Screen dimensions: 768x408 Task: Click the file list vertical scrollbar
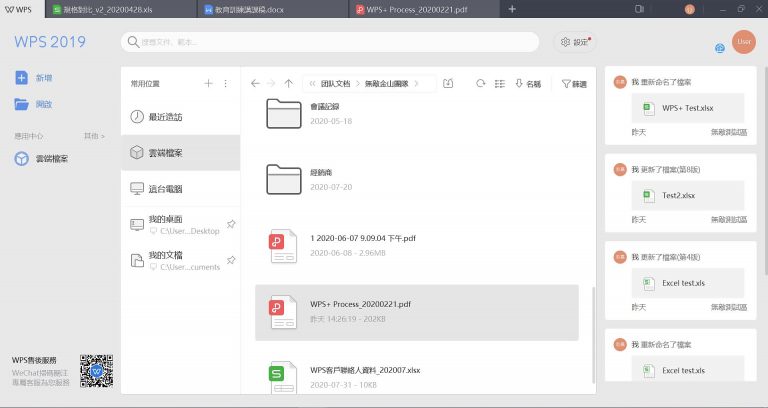pos(594,335)
